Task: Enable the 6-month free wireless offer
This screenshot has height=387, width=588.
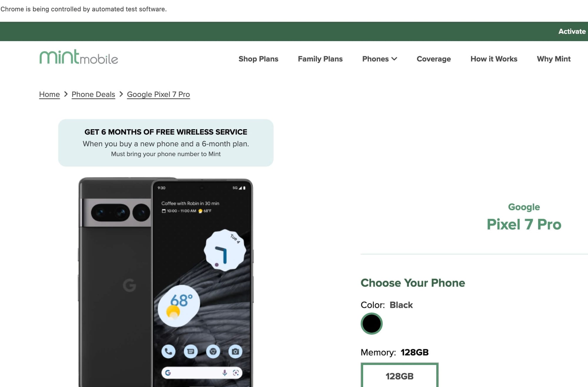Action: [166, 143]
